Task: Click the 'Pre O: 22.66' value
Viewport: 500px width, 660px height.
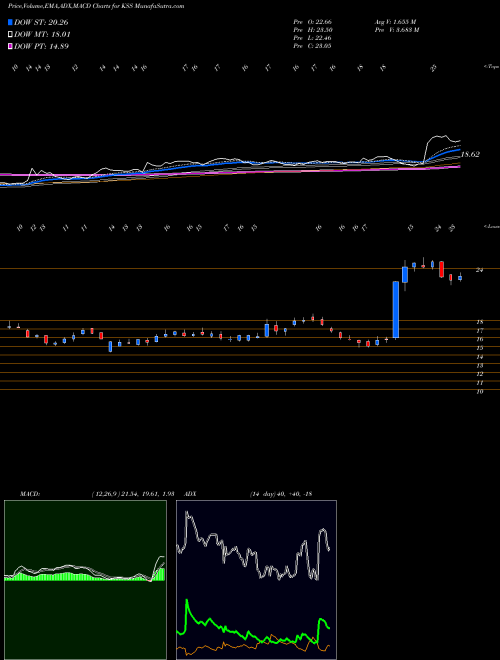Action: click(x=313, y=21)
